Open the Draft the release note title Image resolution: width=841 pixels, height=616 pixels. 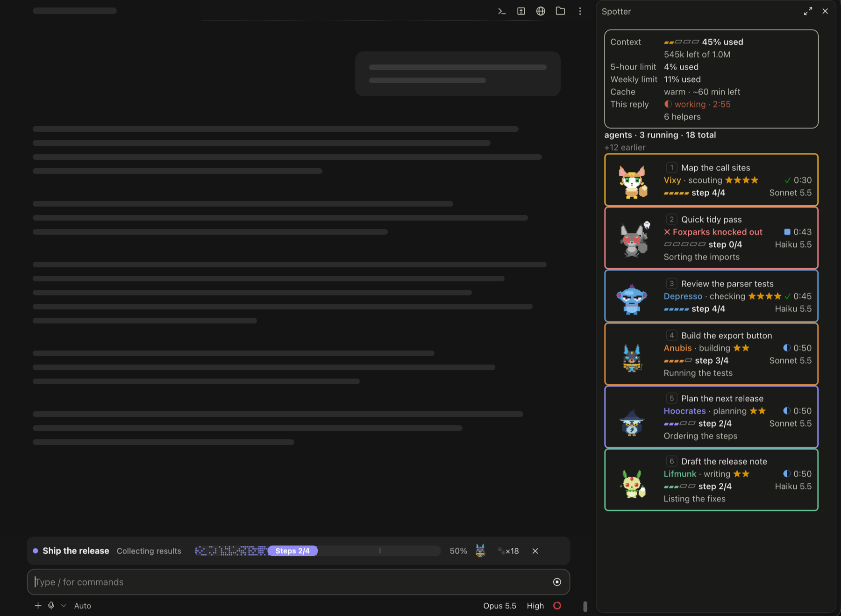point(724,462)
